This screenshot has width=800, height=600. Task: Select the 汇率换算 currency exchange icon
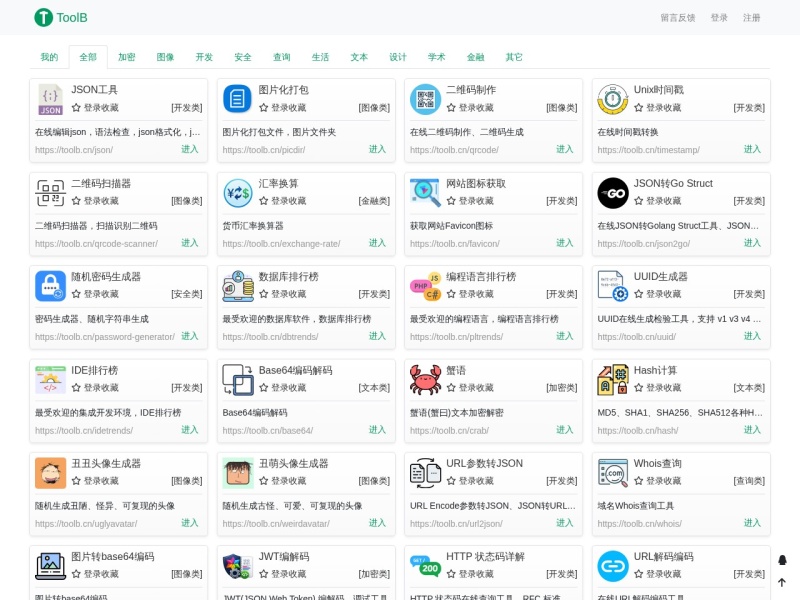238,193
